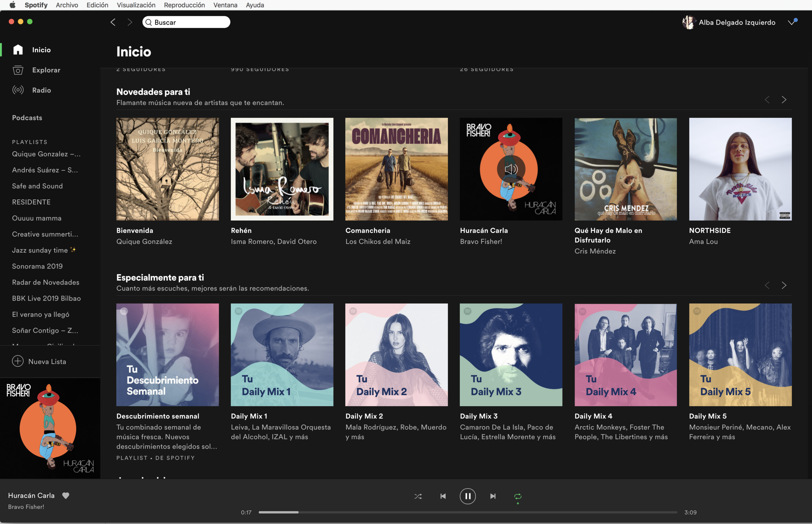The height and width of the screenshot is (524, 812).
Task: Open the Archivo menu
Action: point(67,5)
